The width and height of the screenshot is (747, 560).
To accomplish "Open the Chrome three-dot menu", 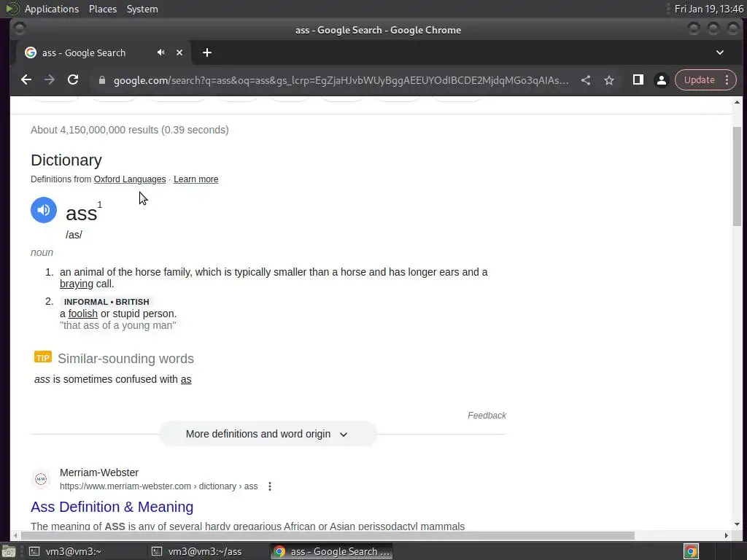I will 727,80.
